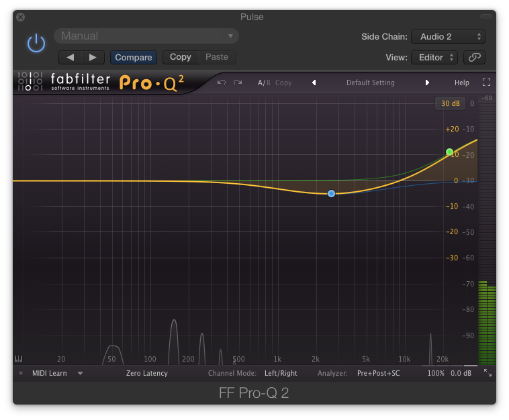Click the link chain icon button
Screen dimensions: 509x420
click(x=474, y=58)
